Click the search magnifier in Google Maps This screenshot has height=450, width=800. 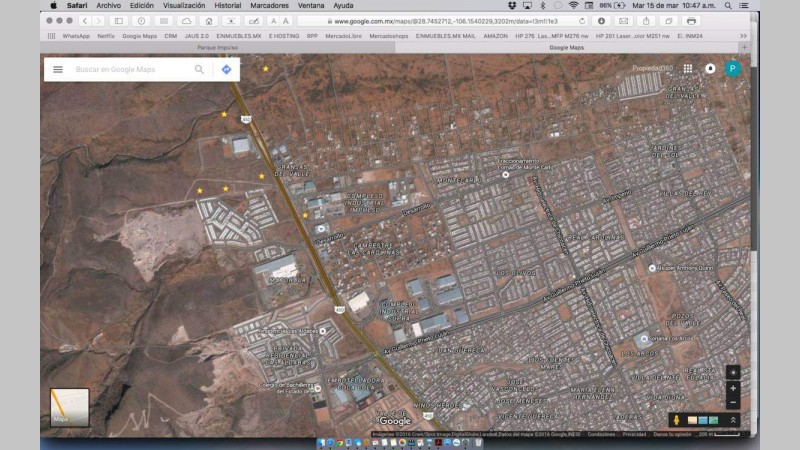(x=199, y=69)
